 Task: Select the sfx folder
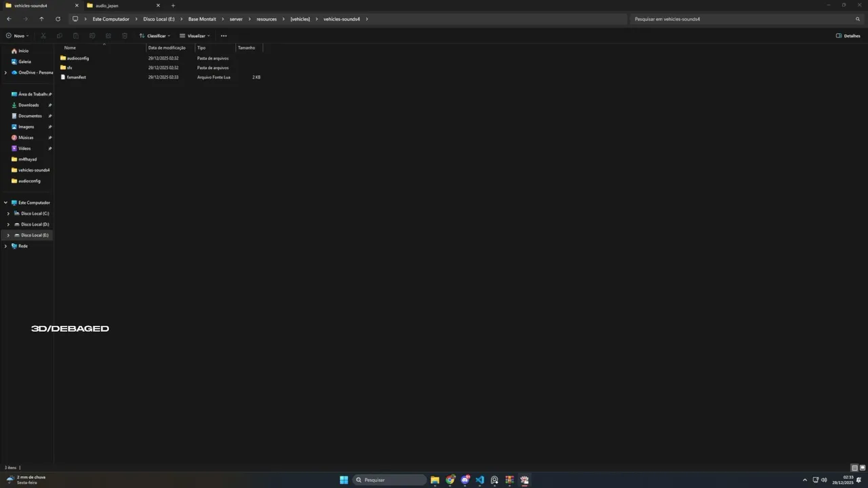(x=69, y=68)
